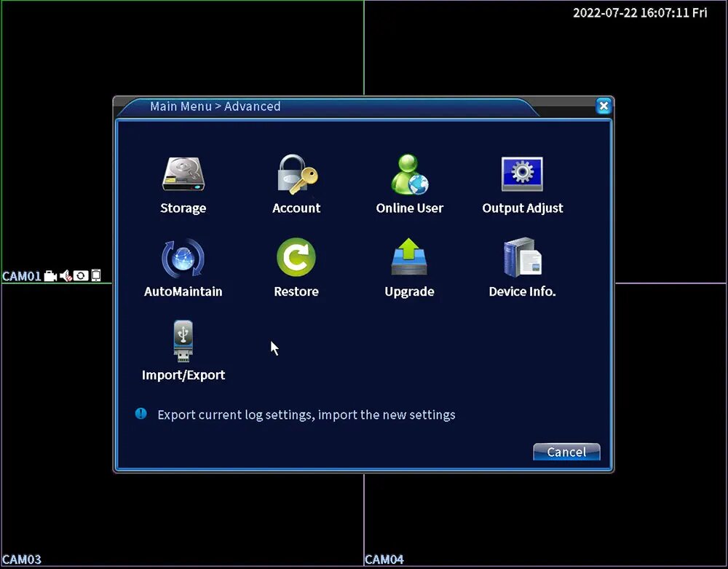The height and width of the screenshot is (569, 728).
Task: Open Account padlock and key icon
Action: coord(297,174)
